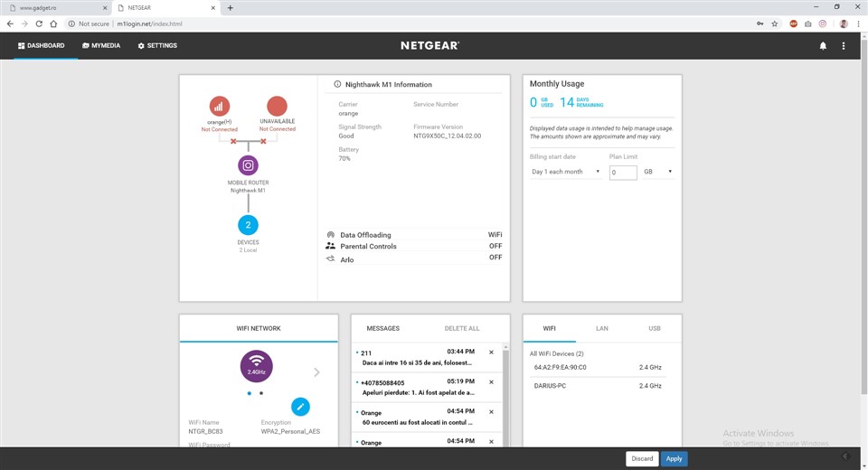Click the notifications bell icon
868x470 pixels.
pos(823,46)
